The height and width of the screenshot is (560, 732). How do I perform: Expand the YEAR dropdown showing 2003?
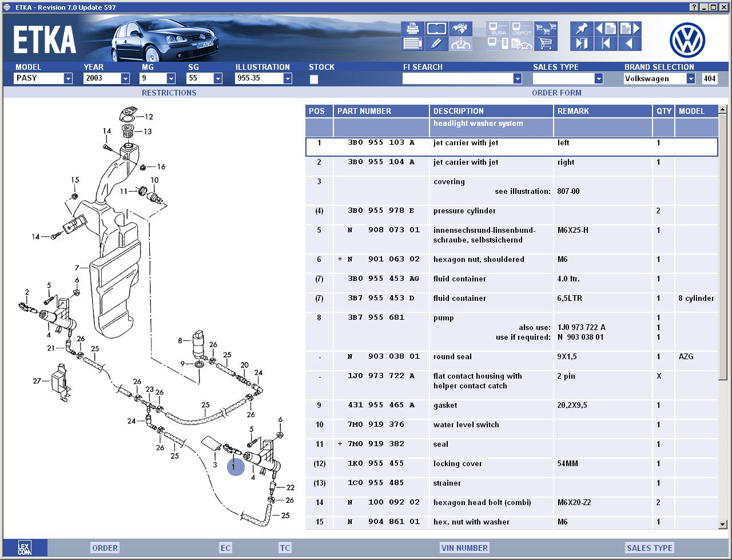(x=125, y=78)
